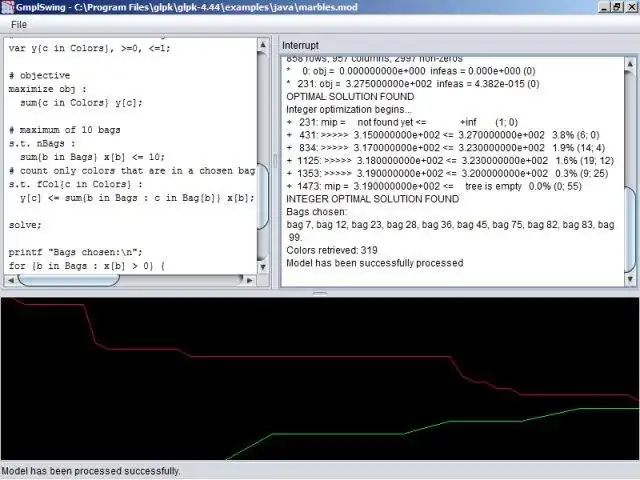Click code editor scroll up arrow
This screenshot has height=480, width=640.
point(263,45)
